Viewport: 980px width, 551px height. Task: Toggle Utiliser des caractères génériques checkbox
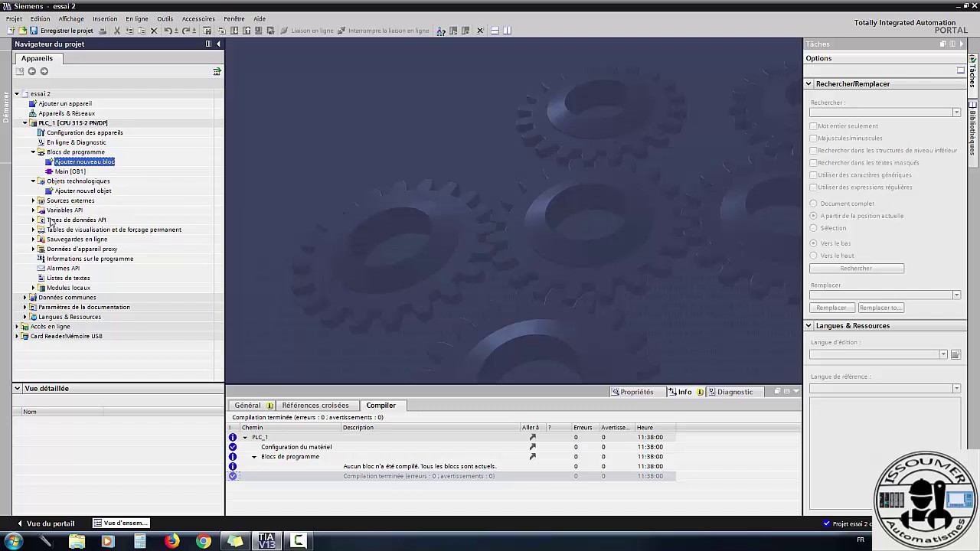(814, 175)
